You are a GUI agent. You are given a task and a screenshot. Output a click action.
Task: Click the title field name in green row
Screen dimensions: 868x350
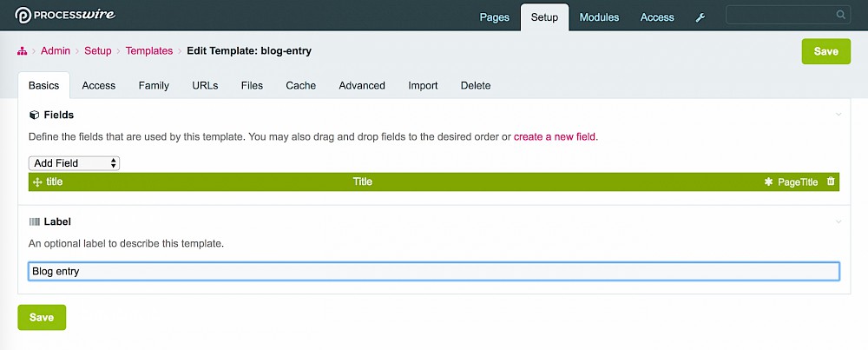click(x=54, y=182)
